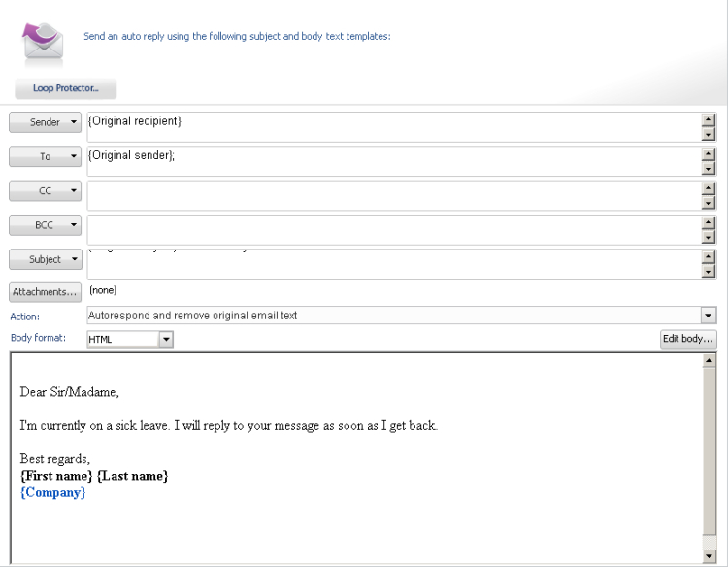This screenshot has height=567, width=728.
Task: Click the {Company} placeholder in the body
Action: tap(53, 492)
